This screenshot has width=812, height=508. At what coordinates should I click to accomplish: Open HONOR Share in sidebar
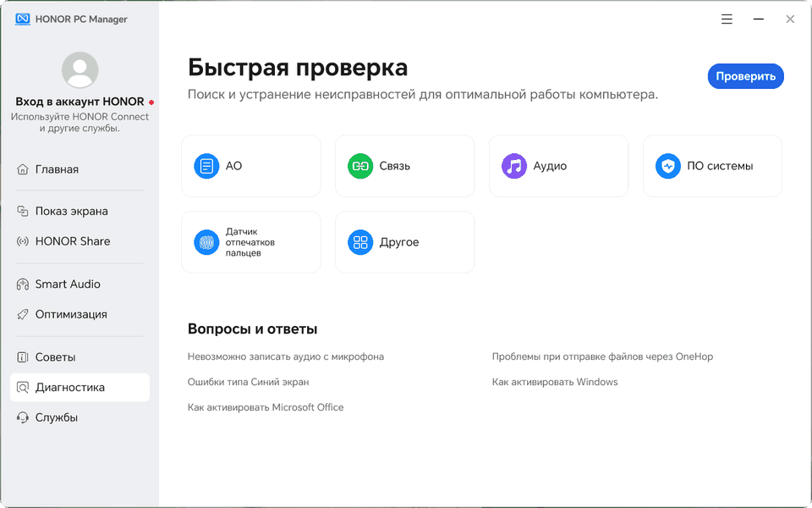(x=80, y=241)
